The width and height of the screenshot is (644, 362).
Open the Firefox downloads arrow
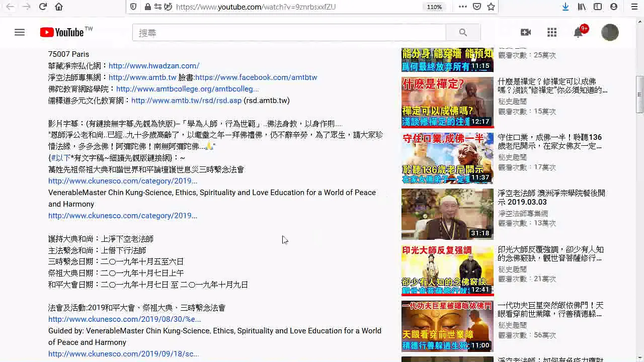coord(566,7)
